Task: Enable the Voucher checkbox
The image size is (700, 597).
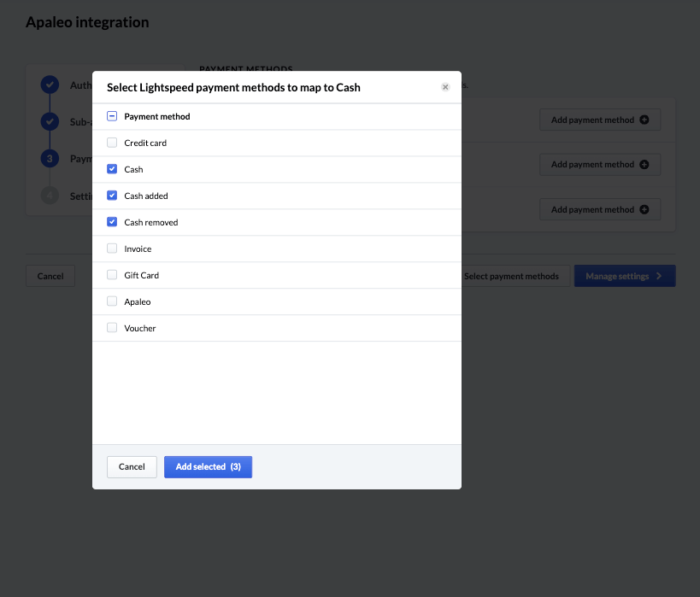Action: coord(112,327)
